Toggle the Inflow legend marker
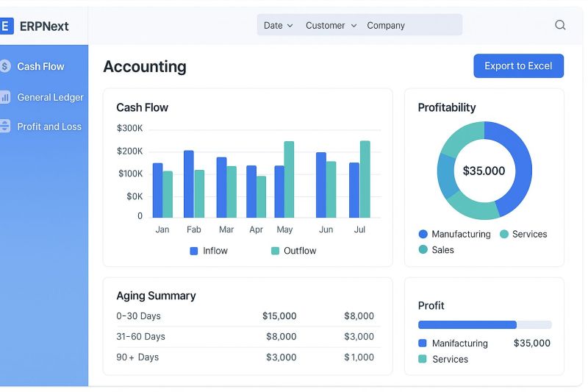588x392 pixels. [x=194, y=251]
